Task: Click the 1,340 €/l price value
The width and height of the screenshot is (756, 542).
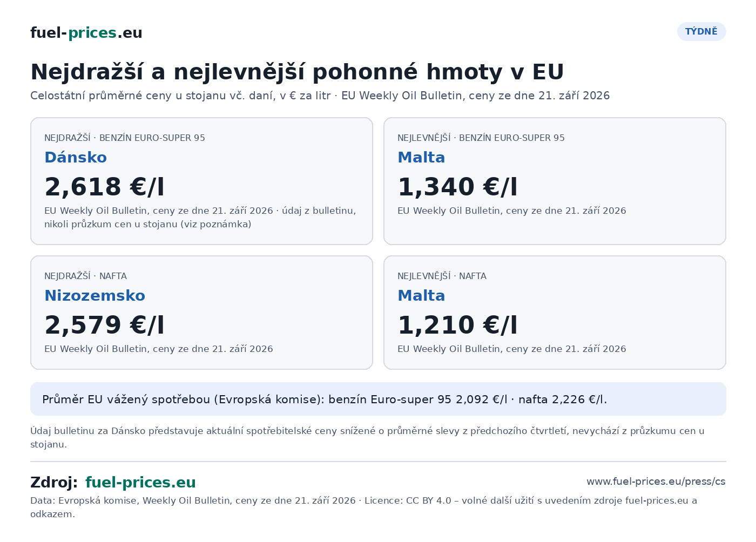Action: click(x=457, y=187)
